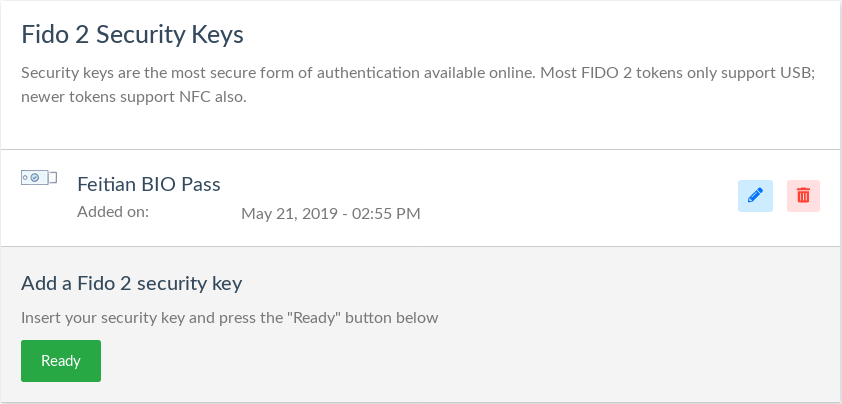842x404 pixels.
Task: Click the word "Pass" in the key name
Action: [200, 184]
